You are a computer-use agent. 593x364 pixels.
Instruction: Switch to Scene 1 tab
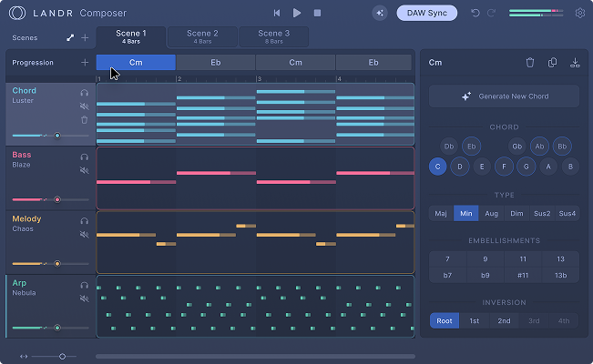[131, 36]
